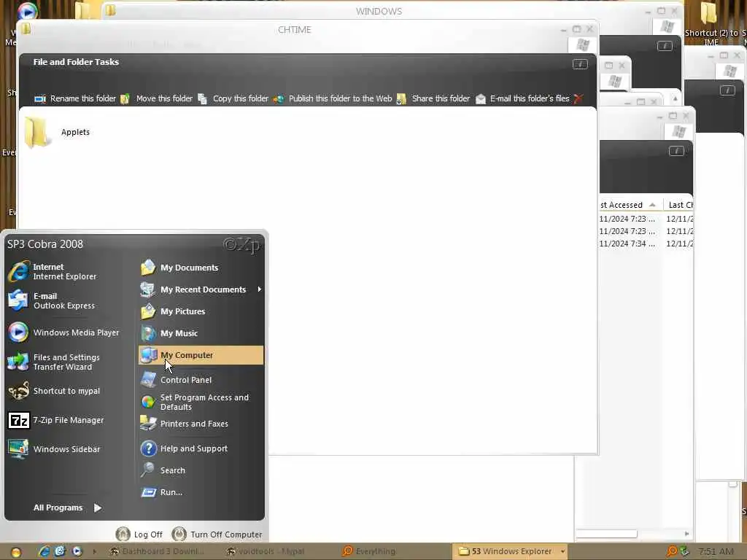Click the 11/2024 7:34 accessed date cell

(627, 244)
